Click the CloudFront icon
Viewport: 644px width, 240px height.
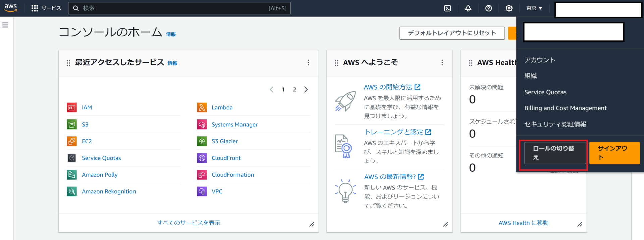[202, 158]
